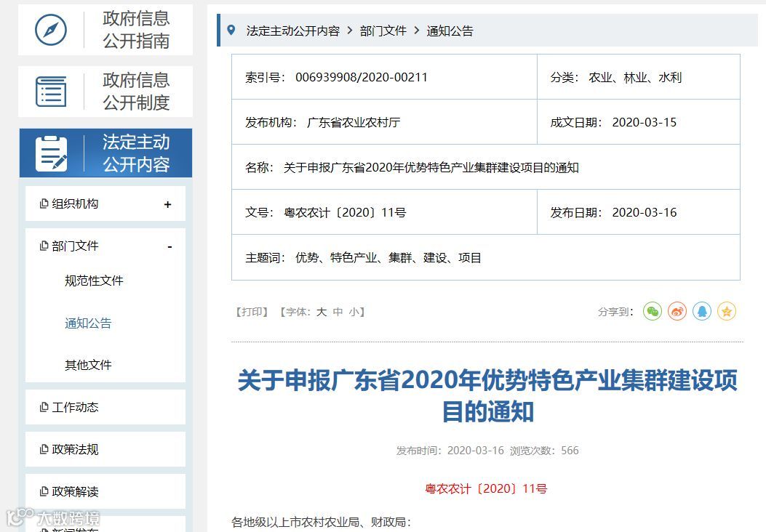Click the breadcrumb location pin icon
This screenshot has width=766, height=532.
[x=231, y=31]
